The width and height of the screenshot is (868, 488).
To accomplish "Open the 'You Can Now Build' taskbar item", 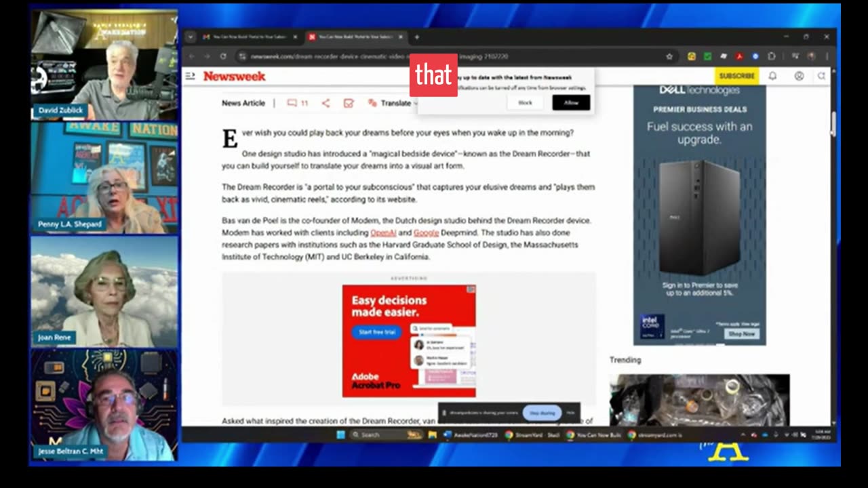I will [595, 435].
